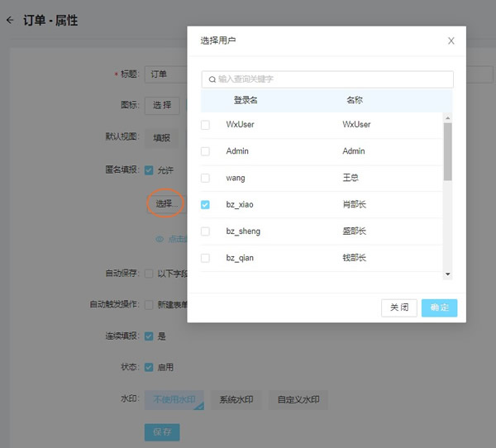
Task: Choose the 自定义水印 watermark option
Action: [298, 400]
